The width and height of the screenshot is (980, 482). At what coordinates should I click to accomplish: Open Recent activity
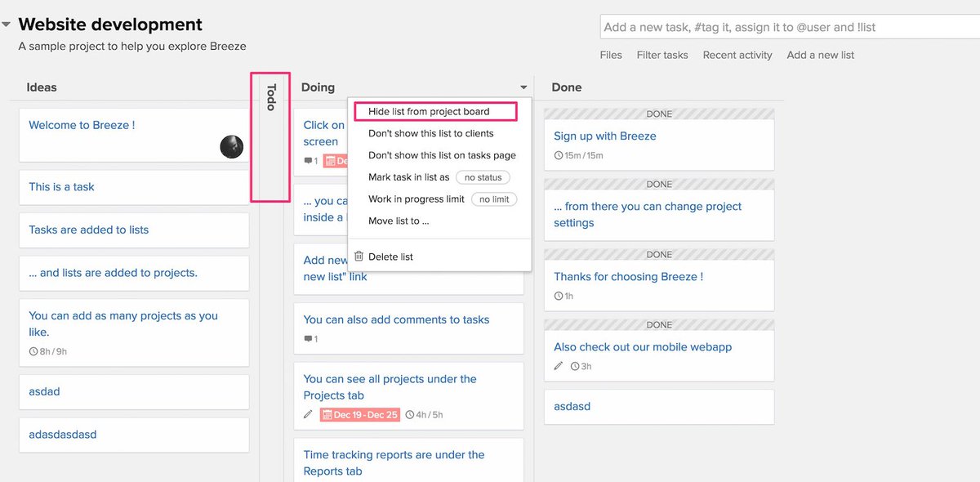click(737, 55)
